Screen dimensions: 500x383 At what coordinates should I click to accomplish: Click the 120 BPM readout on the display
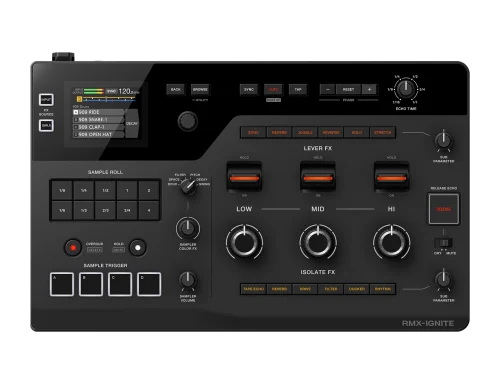pyautogui.click(x=129, y=91)
